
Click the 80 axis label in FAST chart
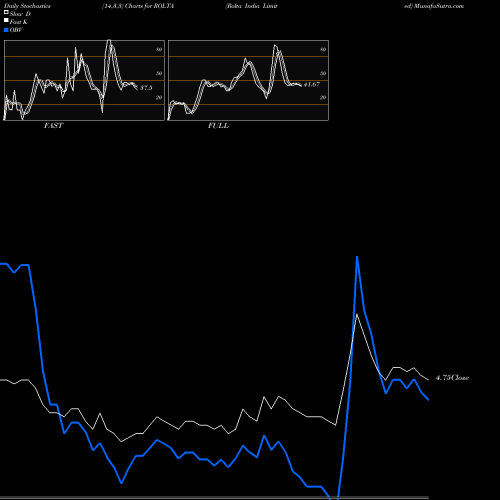coord(159,49)
